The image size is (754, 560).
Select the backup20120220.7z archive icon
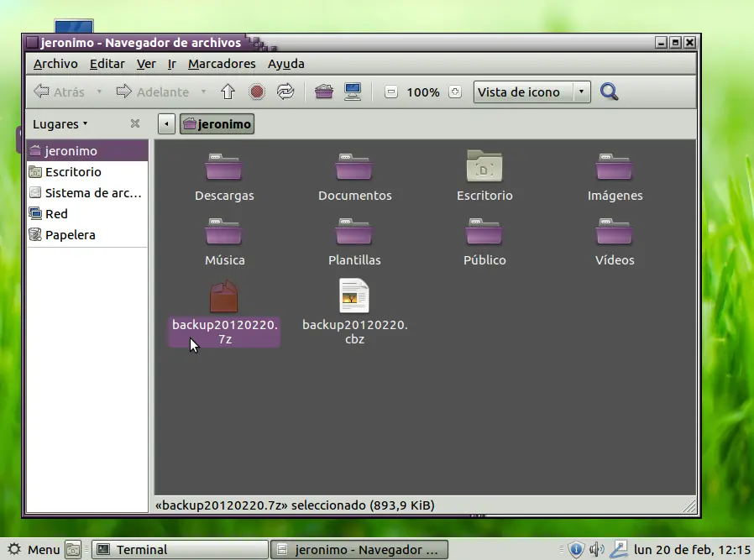(x=224, y=296)
